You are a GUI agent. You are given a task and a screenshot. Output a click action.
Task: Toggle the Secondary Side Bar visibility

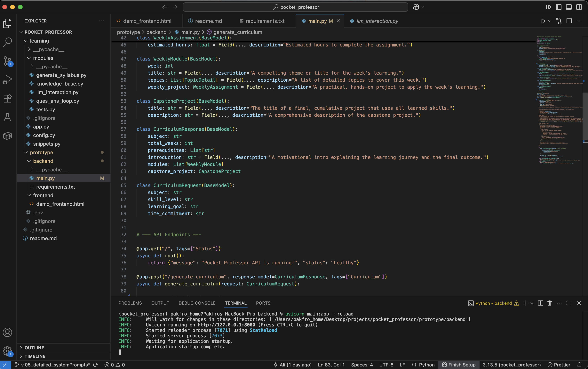point(579,7)
